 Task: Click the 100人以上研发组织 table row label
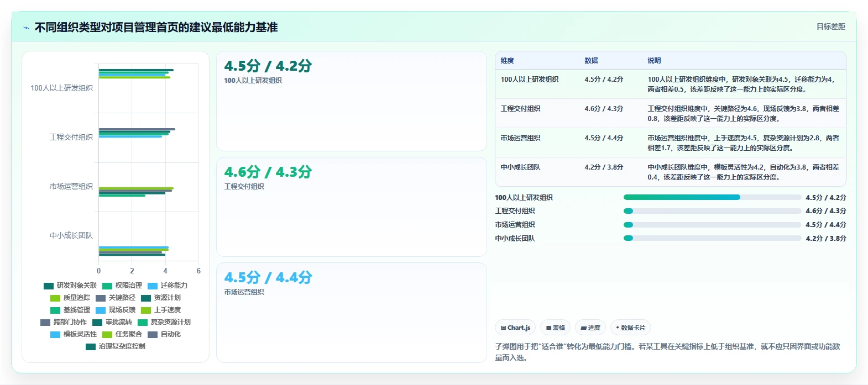(x=530, y=80)
